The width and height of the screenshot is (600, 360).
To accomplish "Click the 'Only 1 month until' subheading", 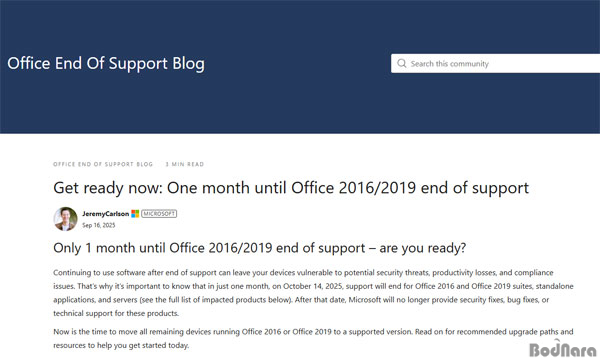I will [259, 248].
